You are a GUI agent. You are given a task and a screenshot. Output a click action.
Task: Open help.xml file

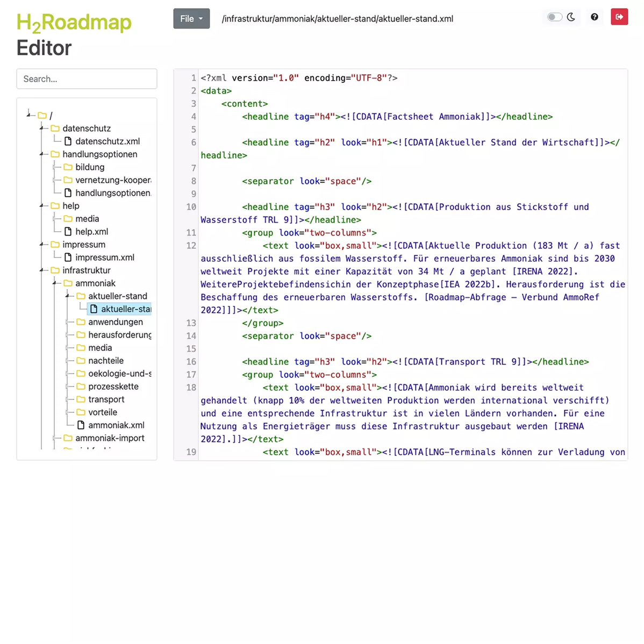coord(91,232)
